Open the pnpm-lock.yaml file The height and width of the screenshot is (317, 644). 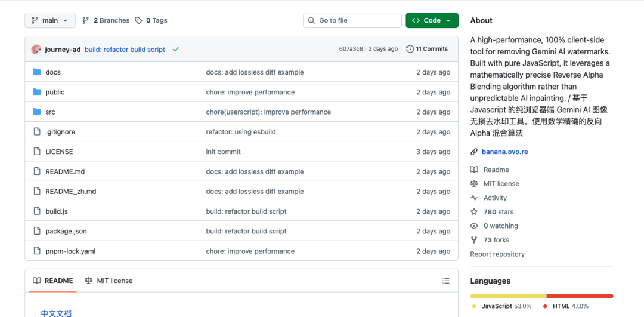[x=70, y=251]
